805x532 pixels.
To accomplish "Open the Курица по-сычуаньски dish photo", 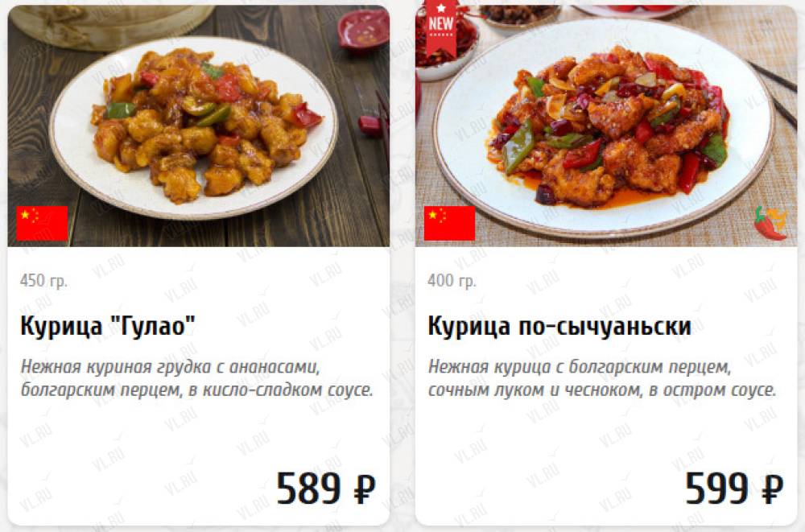I will click(606, 126).
